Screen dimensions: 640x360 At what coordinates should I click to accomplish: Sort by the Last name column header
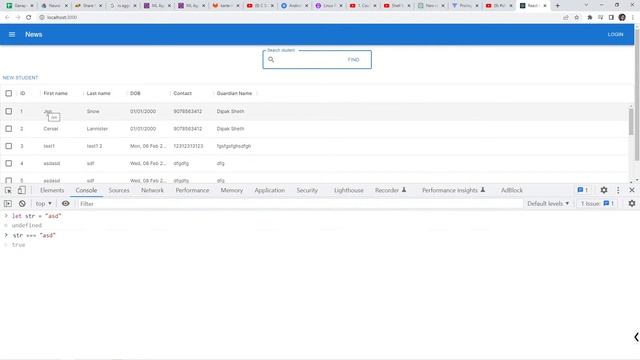98,93
